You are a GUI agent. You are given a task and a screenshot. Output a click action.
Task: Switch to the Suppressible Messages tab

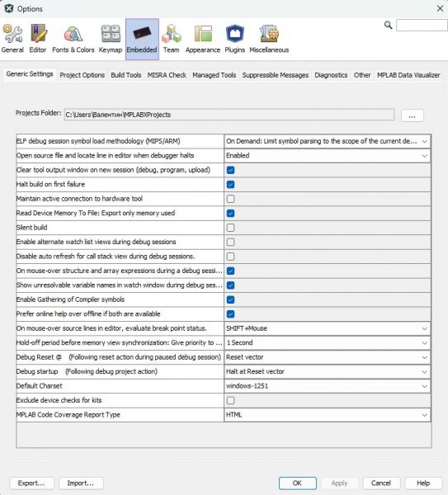[276, 75]
